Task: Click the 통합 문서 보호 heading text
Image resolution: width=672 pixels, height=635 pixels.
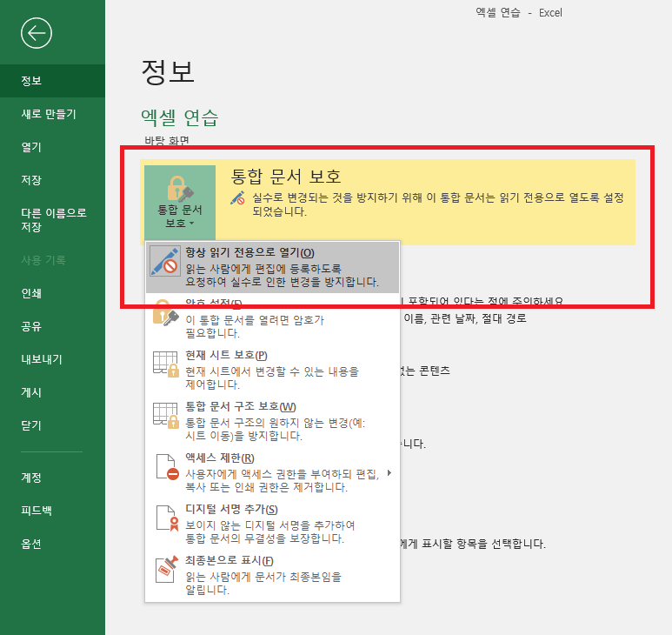Action: (286, 177)
